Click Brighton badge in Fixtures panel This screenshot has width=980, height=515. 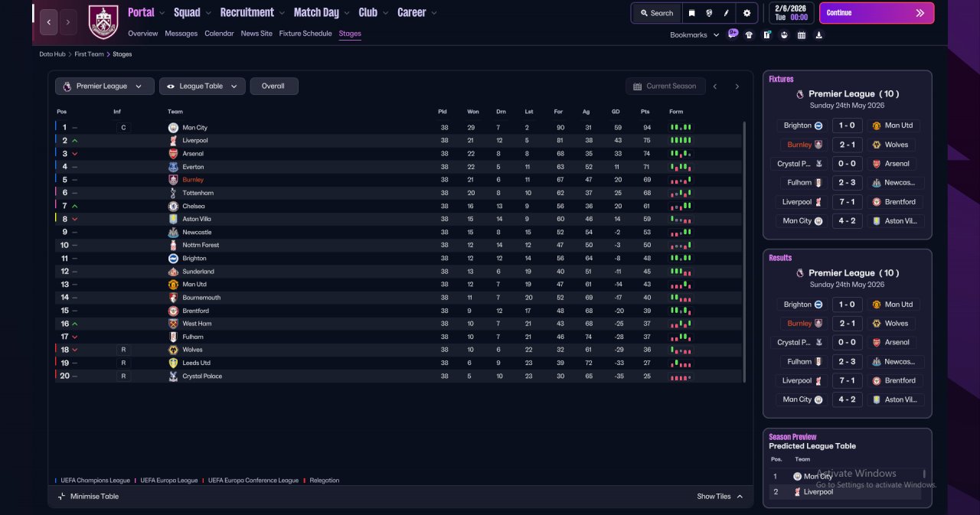click(x=818, y=125)
